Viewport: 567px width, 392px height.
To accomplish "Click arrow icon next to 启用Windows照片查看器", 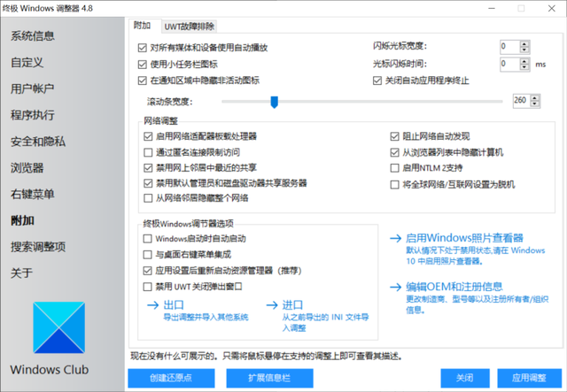I will point(396,238).
